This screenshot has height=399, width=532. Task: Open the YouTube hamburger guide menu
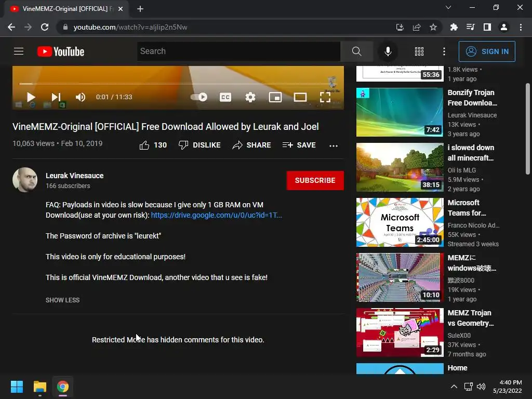pos(19,51)
